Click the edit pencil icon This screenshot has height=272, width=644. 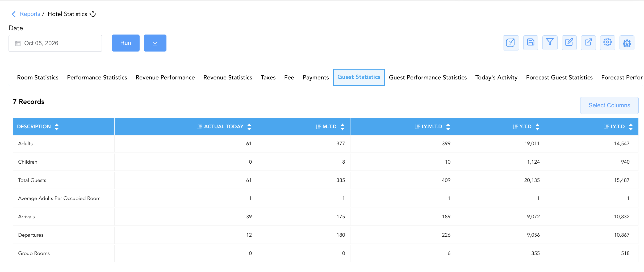click(569, 43)
